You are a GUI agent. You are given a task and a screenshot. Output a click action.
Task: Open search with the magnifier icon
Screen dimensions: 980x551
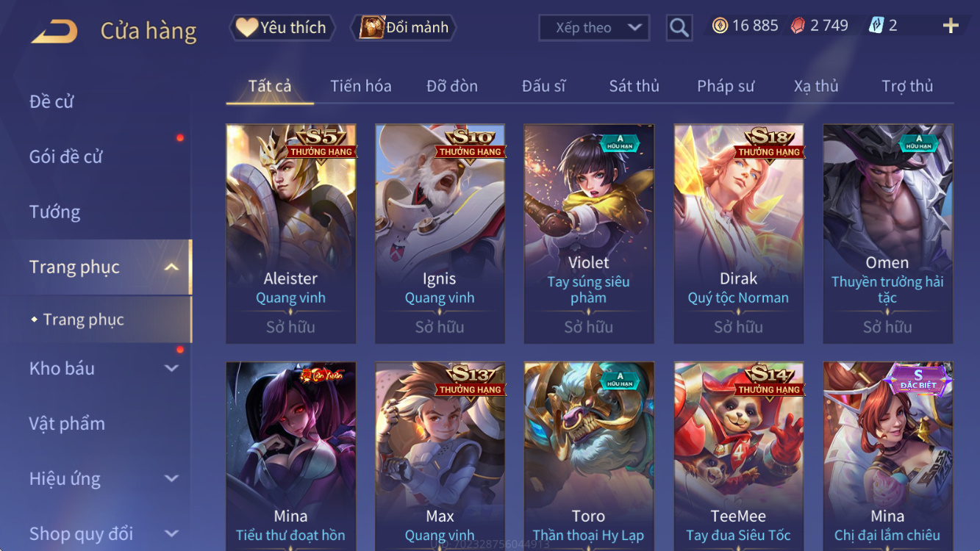(679, 28)
